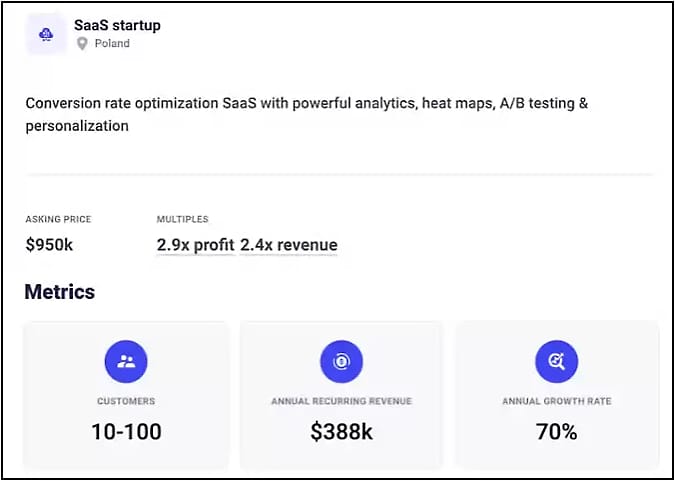
Task: Open the SaaS startup title
Action: click(x=117, y=25)
